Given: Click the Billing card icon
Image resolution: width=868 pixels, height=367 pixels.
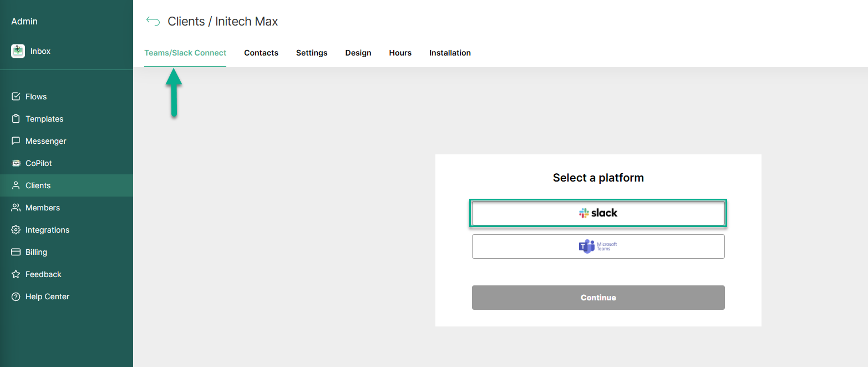Looking at the screenshot, I should point(16,252).
